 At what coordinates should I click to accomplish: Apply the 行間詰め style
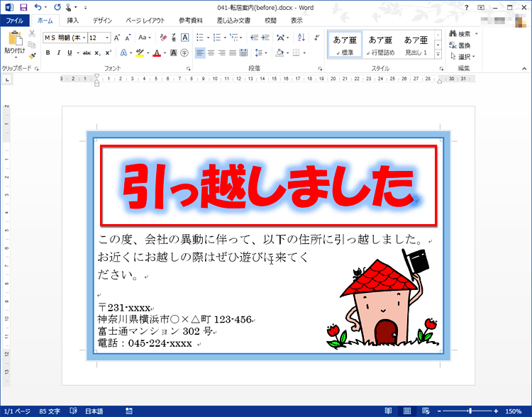(380, 45)
